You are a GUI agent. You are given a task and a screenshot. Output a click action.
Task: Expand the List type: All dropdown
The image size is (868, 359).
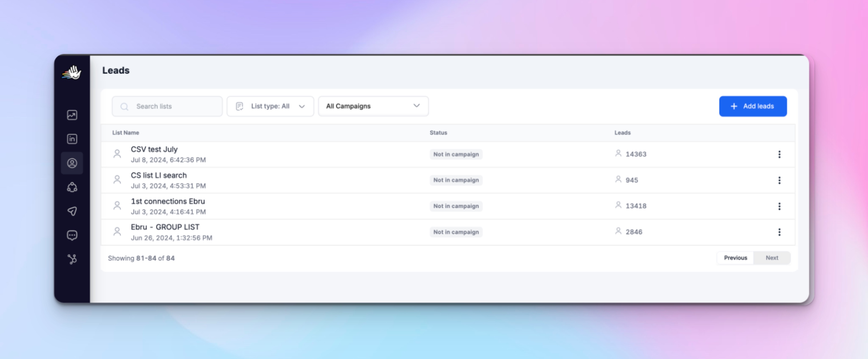pyautogui.click(x=270, y=106)
